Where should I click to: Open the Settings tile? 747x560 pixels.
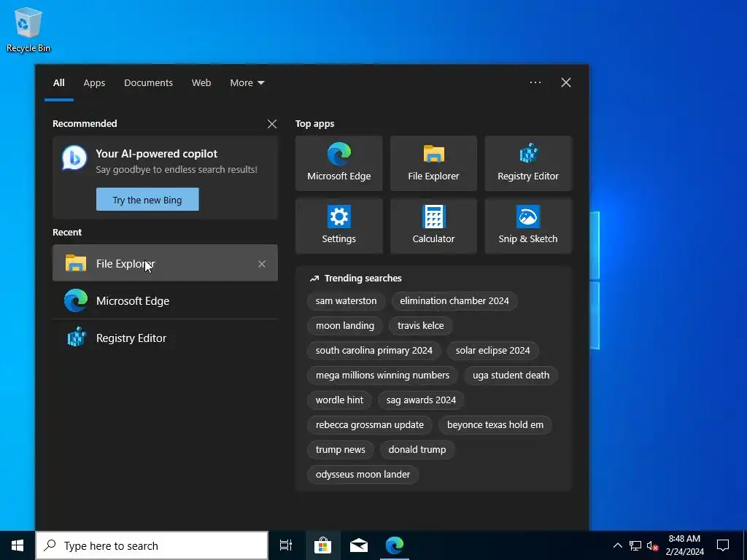338,226
